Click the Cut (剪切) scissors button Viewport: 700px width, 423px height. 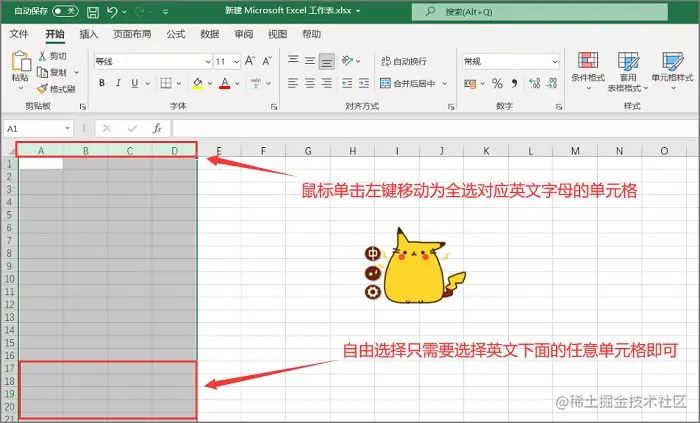53,56
